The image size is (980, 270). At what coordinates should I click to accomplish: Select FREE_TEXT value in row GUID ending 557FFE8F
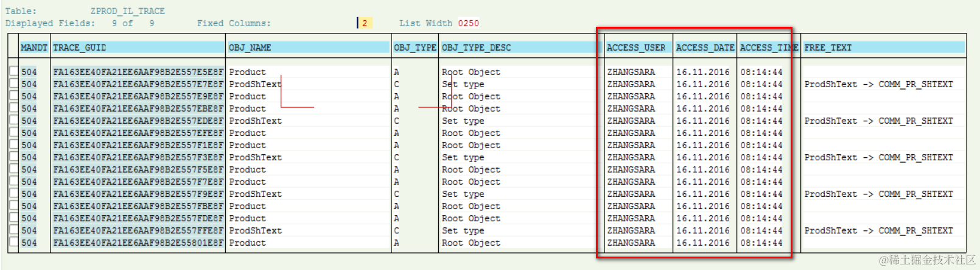[x=878, y=230]
